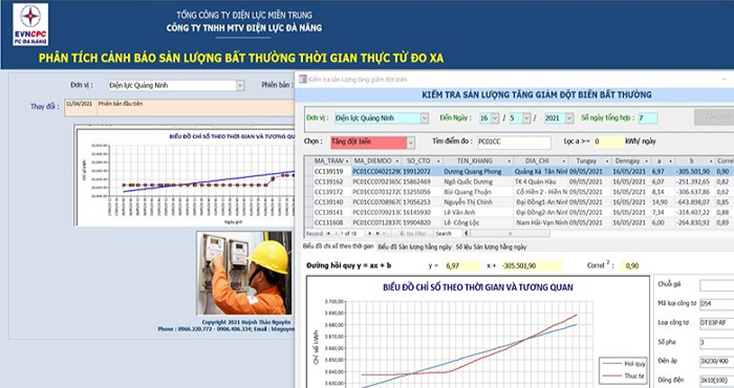Open TEN_KHANG column filter arrow

click(510, 161)
